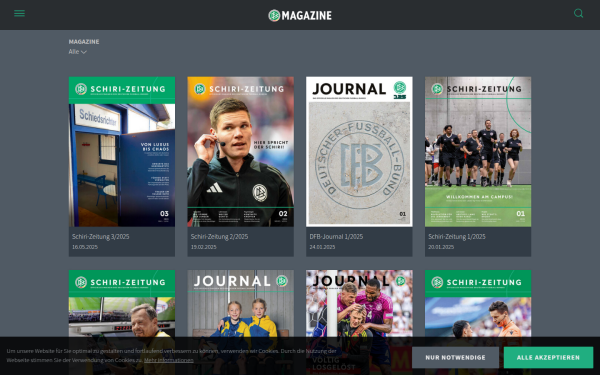Click the DFB Magazine logo
Image resolution: width=600 pixels, height=375 pixels.
pos(300,15)
